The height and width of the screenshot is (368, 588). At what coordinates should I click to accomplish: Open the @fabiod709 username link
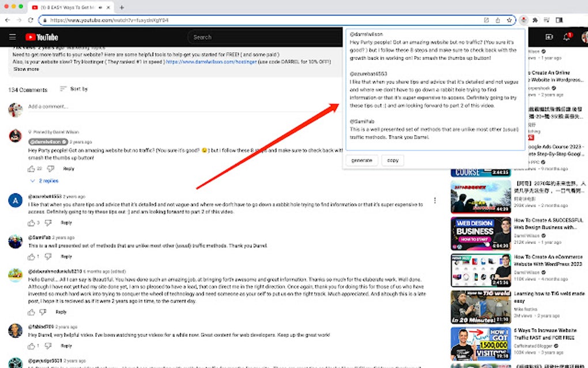click(41, 326)
